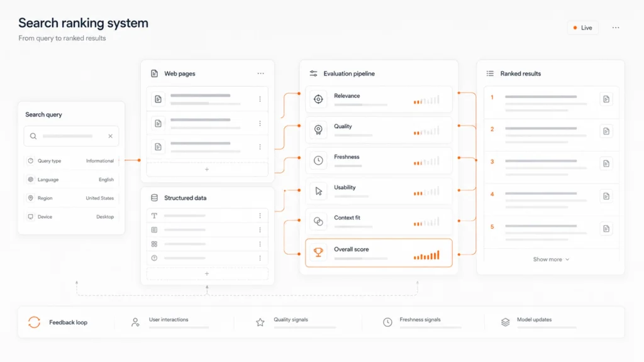
Task: Open document icon for ranked result 3
Action: click(606, 164)
